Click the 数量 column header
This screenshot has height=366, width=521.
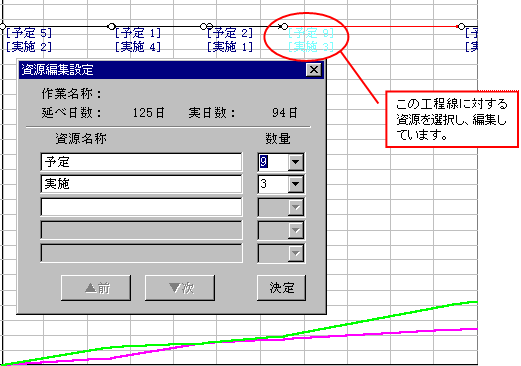278,138
